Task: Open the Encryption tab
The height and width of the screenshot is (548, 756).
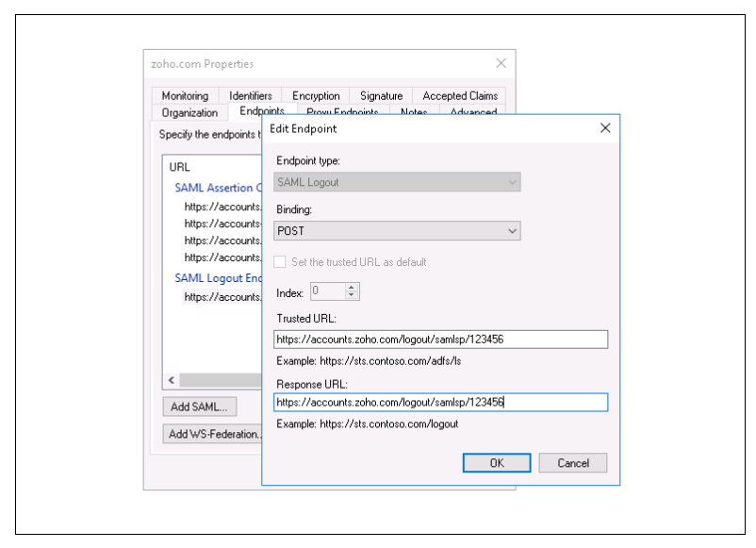Action: (316, 95)
